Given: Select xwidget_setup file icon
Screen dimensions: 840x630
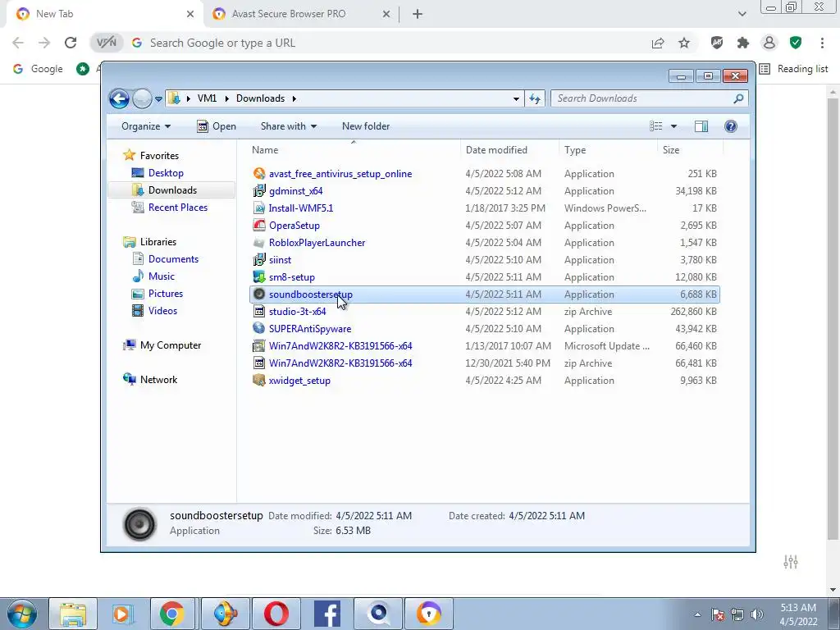Looking at the screenshot, I should coord(258,381).
